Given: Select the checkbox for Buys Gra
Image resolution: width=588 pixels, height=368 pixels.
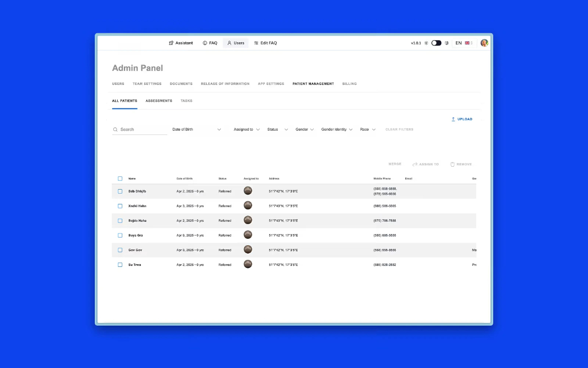Looking at the screenshot, I should coord(120,235).
